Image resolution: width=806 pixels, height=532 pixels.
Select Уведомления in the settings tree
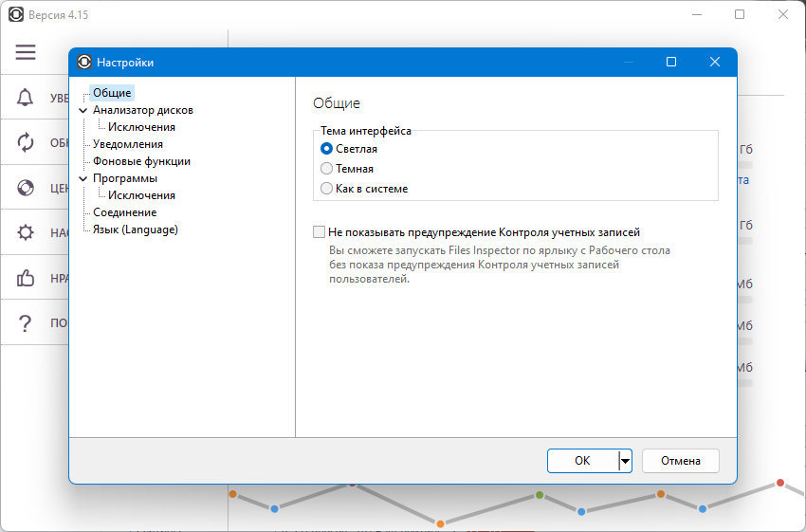pyautogui.click(x=127, y=144)
